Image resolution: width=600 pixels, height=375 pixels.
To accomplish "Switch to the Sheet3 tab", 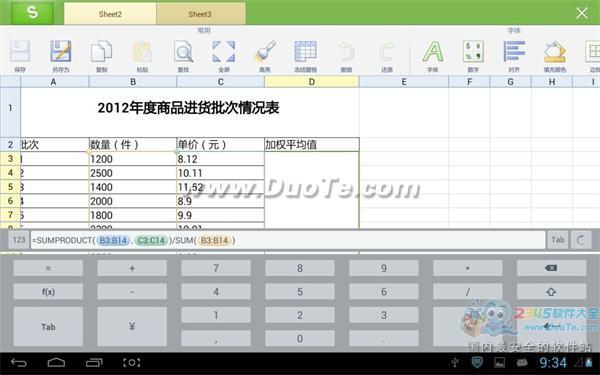I will pyautogui.click(x=200, y=14).
